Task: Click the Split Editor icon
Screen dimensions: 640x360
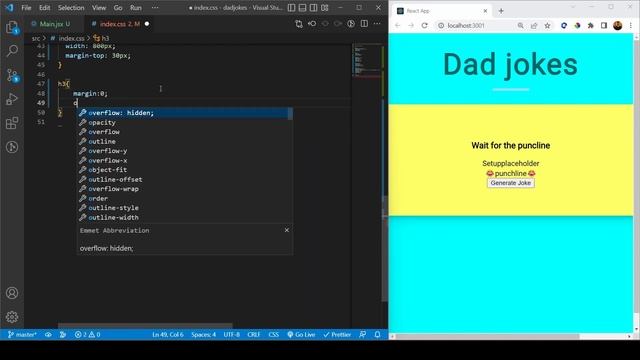Action: tap(364, 24)
